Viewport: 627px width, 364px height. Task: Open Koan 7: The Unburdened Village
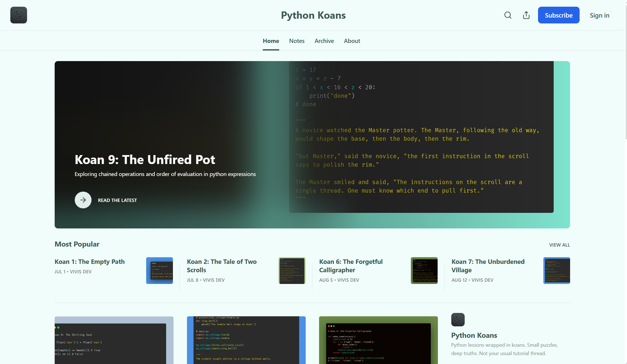coord(488,266)
